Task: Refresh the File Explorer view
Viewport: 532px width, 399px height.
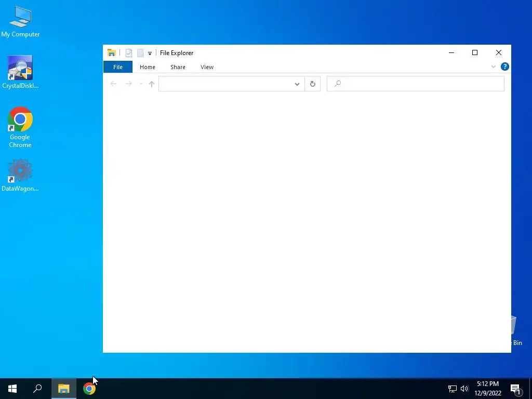Action: pyautogui.click(x=312, y=84)
